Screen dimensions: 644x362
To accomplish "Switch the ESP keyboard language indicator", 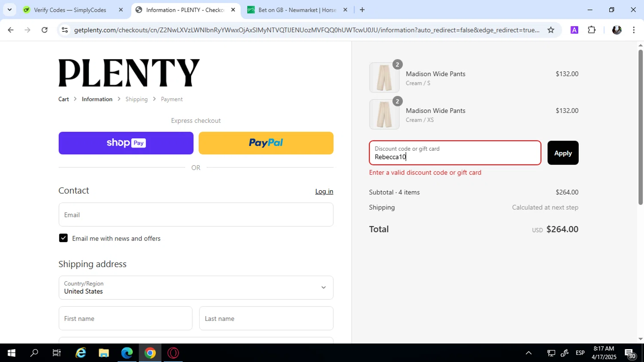I will point(580,353).
